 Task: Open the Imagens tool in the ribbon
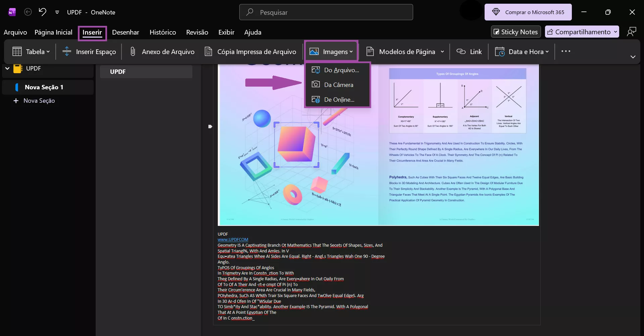pos(331,51)
